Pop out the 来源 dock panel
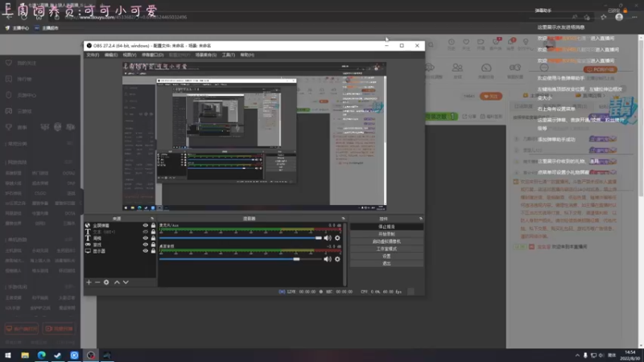 click(x=152, y=219)
